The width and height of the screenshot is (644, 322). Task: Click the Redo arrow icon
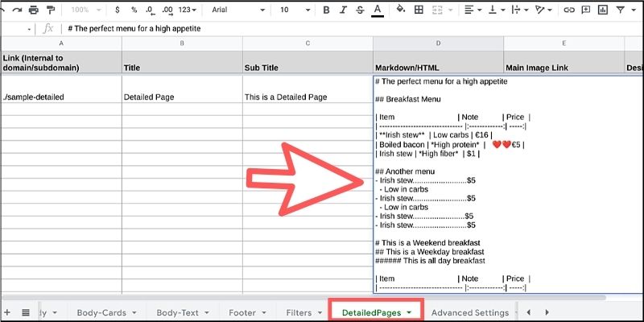[x=15, y=10]
